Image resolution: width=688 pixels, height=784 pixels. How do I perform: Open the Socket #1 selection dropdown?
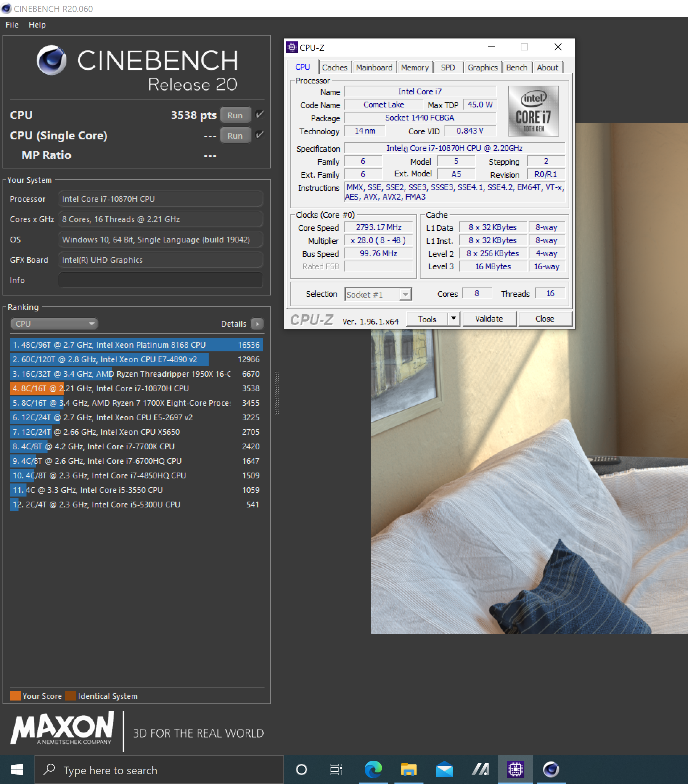(378, 294)
